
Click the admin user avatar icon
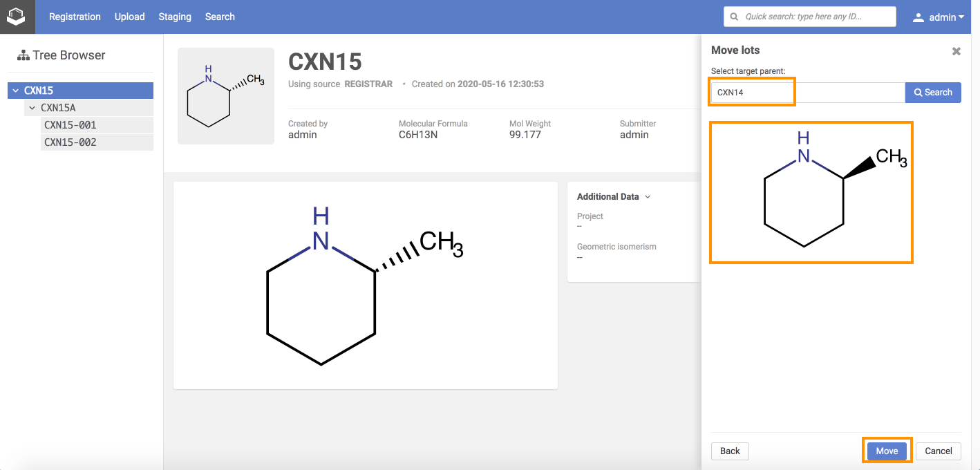[x=918, y=17]
